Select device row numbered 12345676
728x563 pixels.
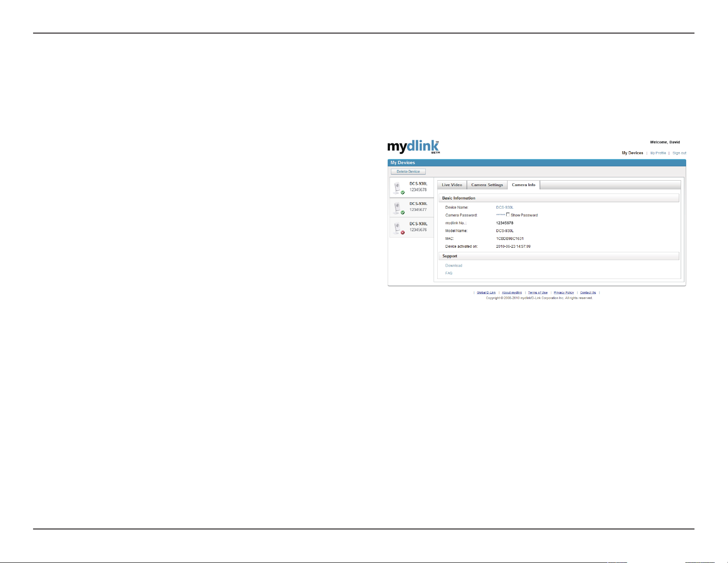(x=412, y=227)
